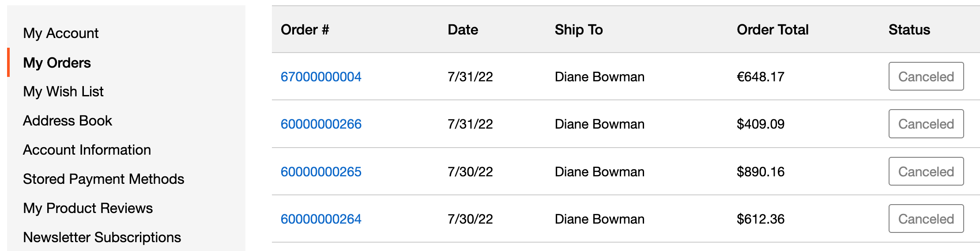
Task: Go to Newsletter Subscriptions
Action: pos(102,237)
